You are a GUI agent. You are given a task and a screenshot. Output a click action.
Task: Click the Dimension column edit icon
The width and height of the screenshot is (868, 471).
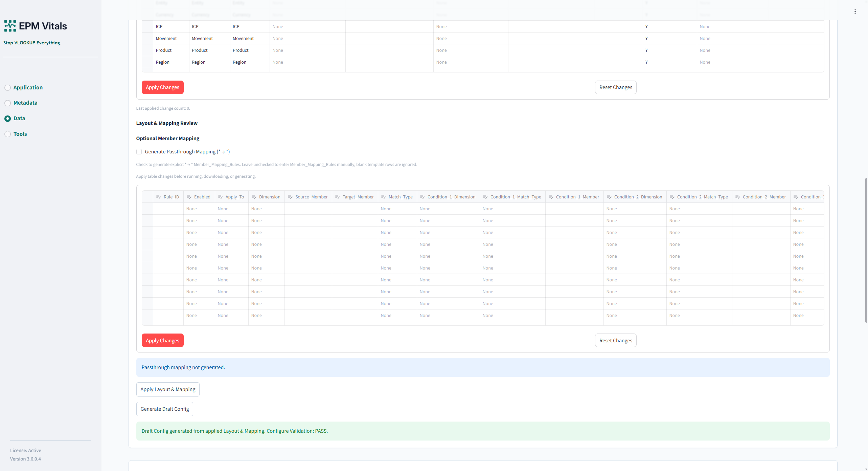point(254,197)
